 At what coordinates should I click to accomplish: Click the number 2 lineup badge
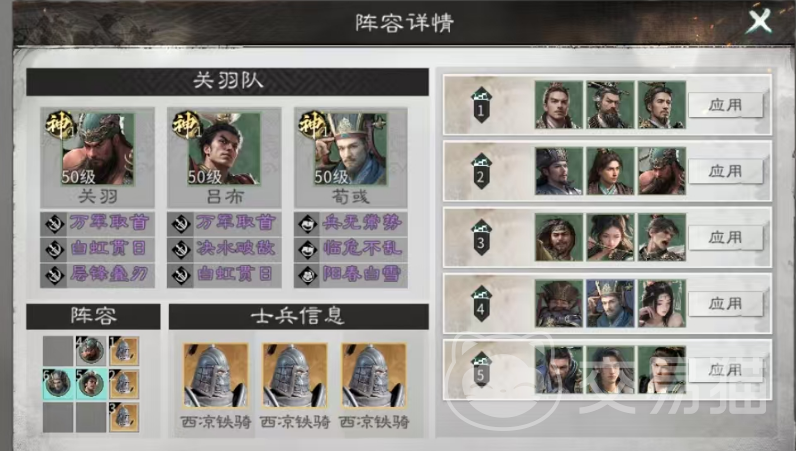[481, 172]
